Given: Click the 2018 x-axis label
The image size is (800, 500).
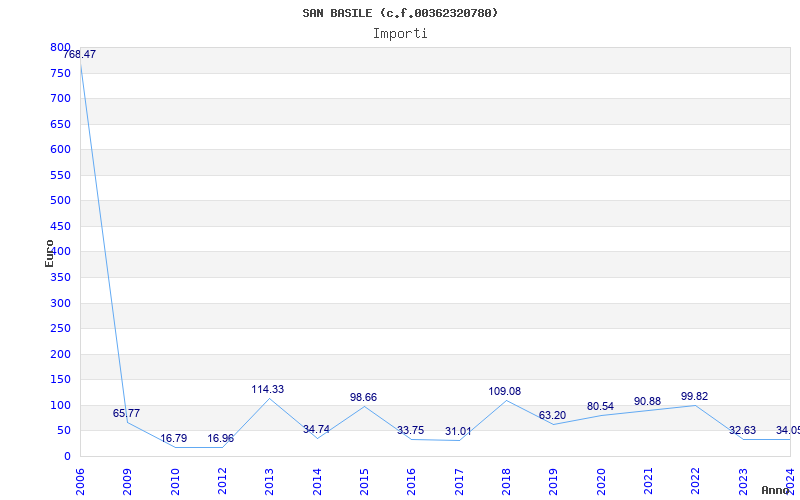Looking at the screenshot, I should point(506,481).
